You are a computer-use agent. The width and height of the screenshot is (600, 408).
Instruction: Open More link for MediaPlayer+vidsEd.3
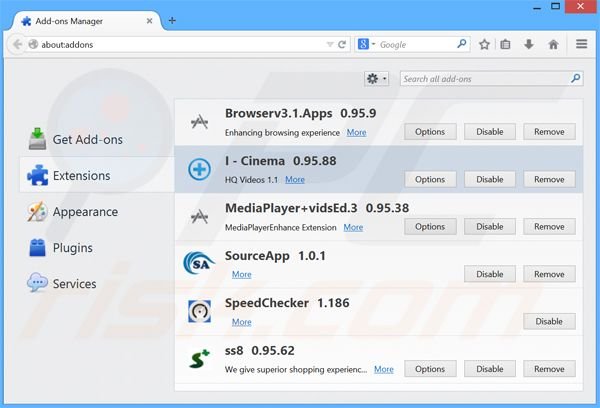(x=353, y=227)
